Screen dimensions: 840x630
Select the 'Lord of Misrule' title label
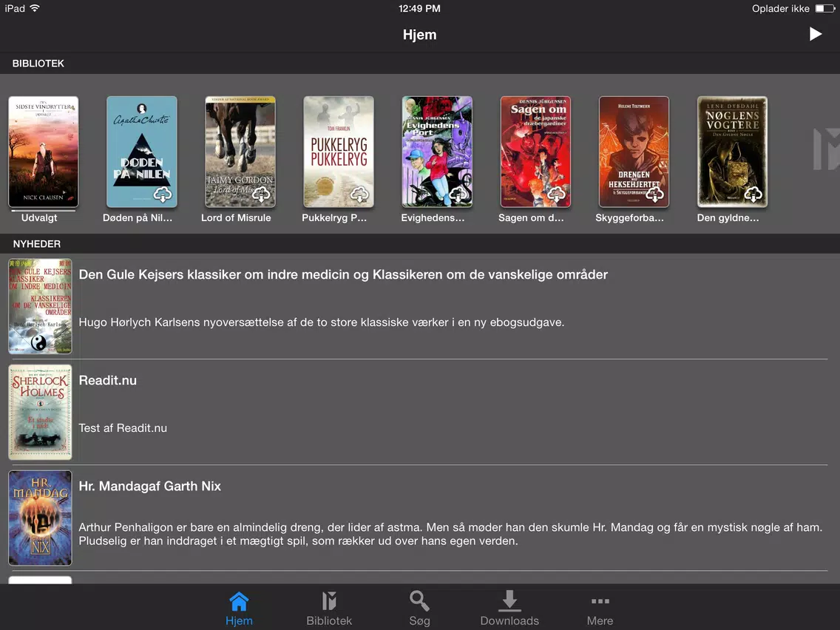pos(236,217)
